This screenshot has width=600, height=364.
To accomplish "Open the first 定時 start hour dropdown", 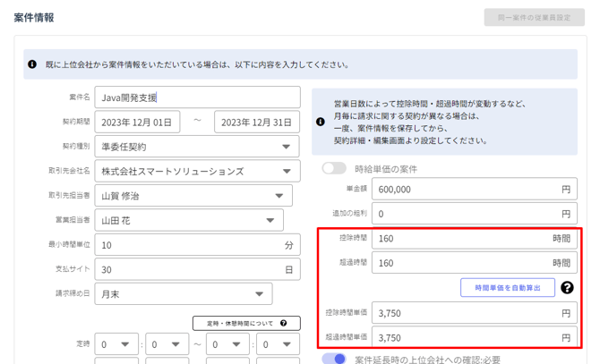I will (x=116, y=344).
